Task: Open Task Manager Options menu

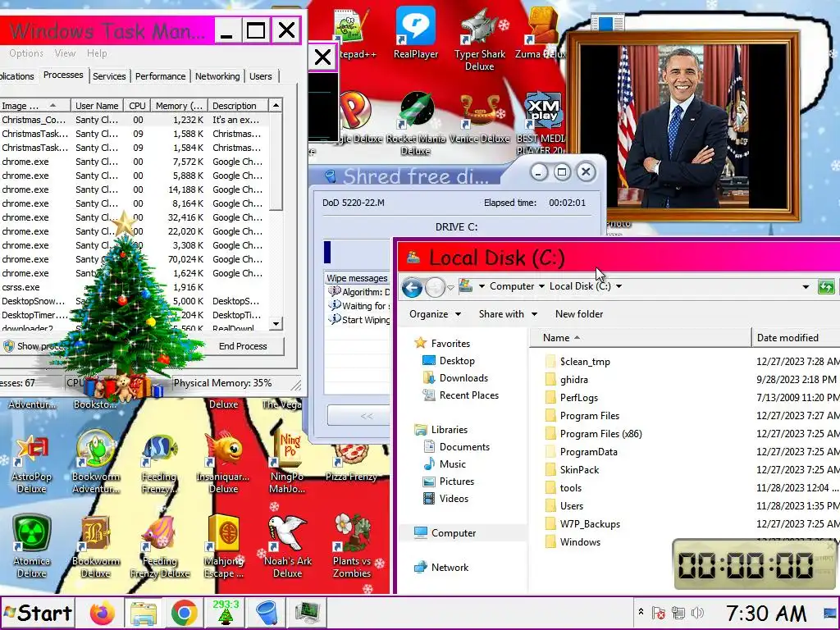Action: point(25,53)
